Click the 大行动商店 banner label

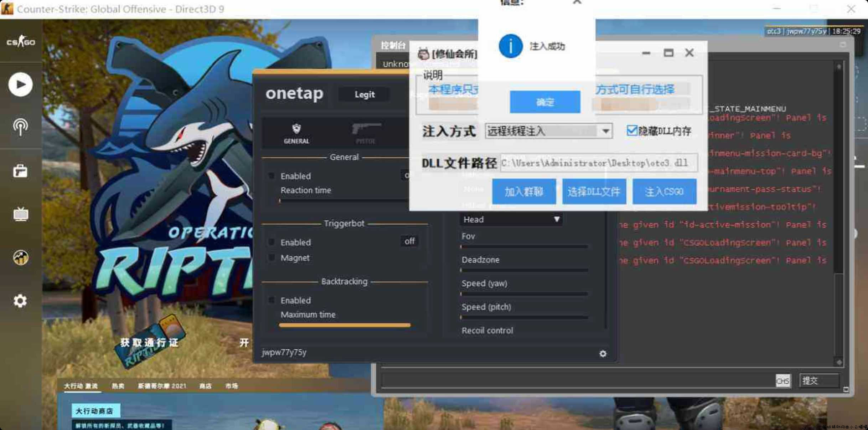coord(95,411)
